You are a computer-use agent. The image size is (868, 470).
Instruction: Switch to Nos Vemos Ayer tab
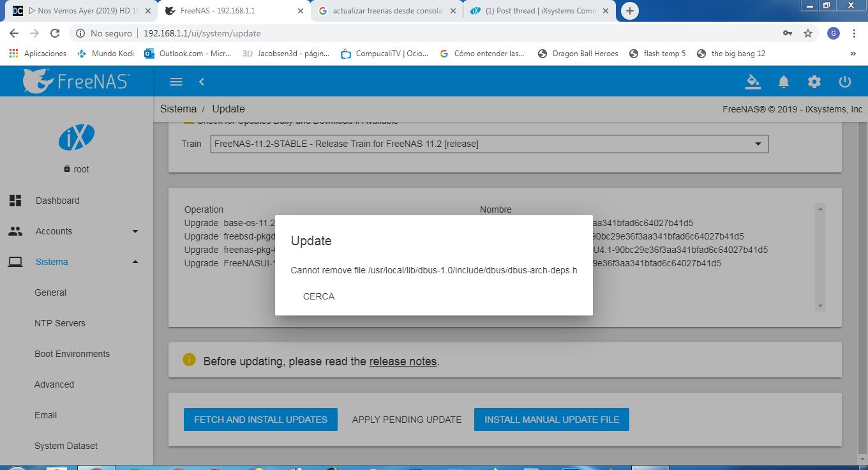[80, 11]
